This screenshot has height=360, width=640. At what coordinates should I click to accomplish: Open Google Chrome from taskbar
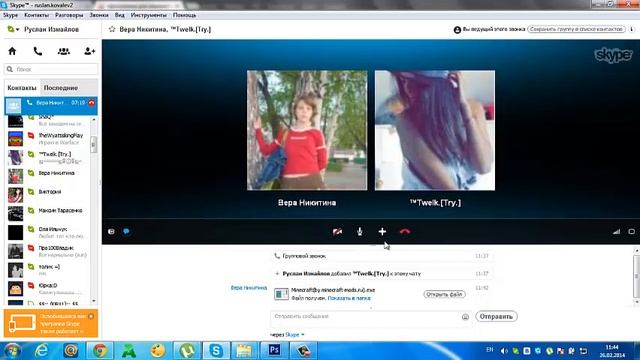100,351
